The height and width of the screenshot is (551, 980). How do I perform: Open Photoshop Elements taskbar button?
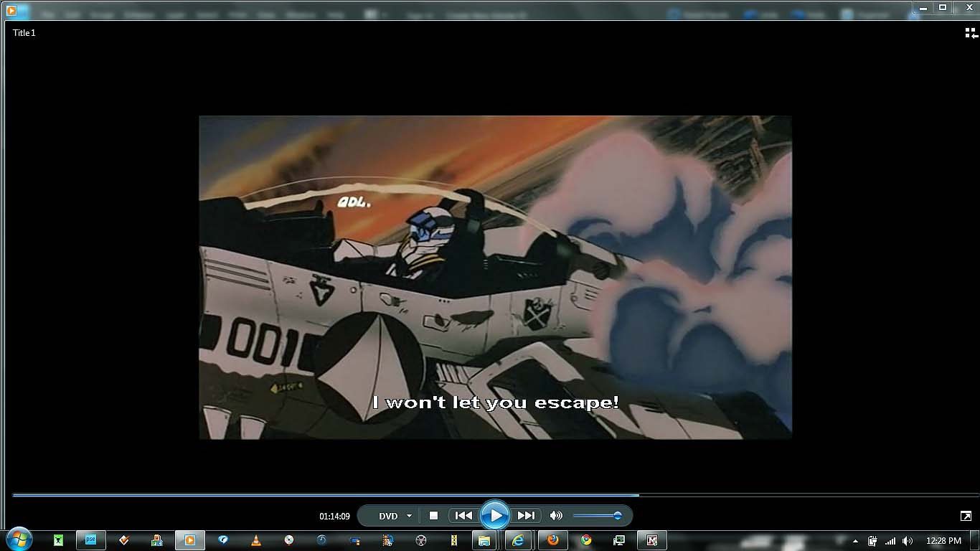(x=91, y=540)
